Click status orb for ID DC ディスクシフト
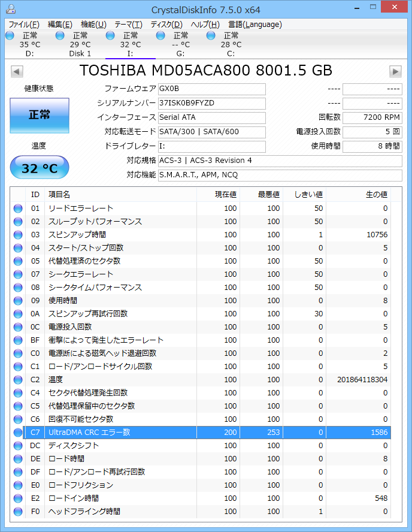Viewport: 412px width, 532px height. point(18,446)
